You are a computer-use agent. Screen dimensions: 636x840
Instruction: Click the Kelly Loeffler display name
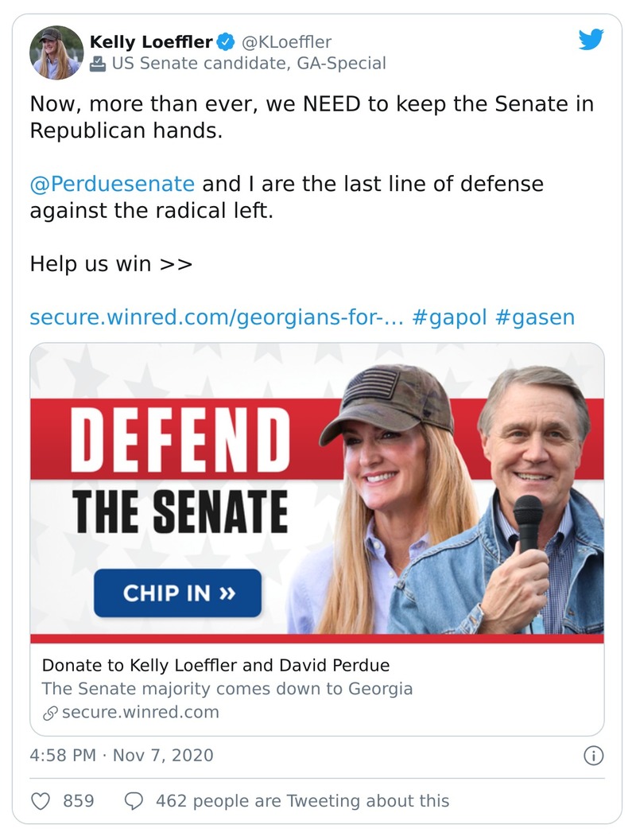(151, 41)
